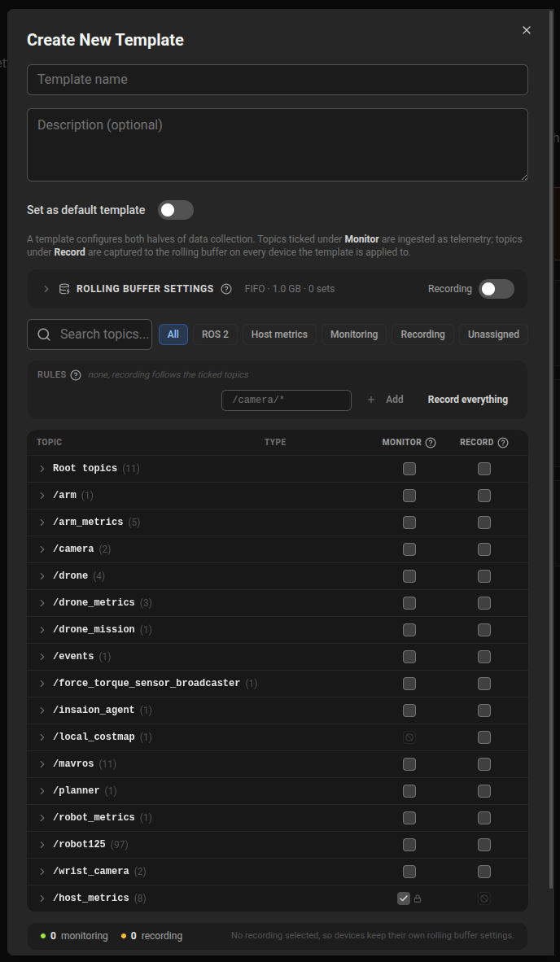
Task: Check Monitor for /wrist_camera
Action: coord(409,871)
